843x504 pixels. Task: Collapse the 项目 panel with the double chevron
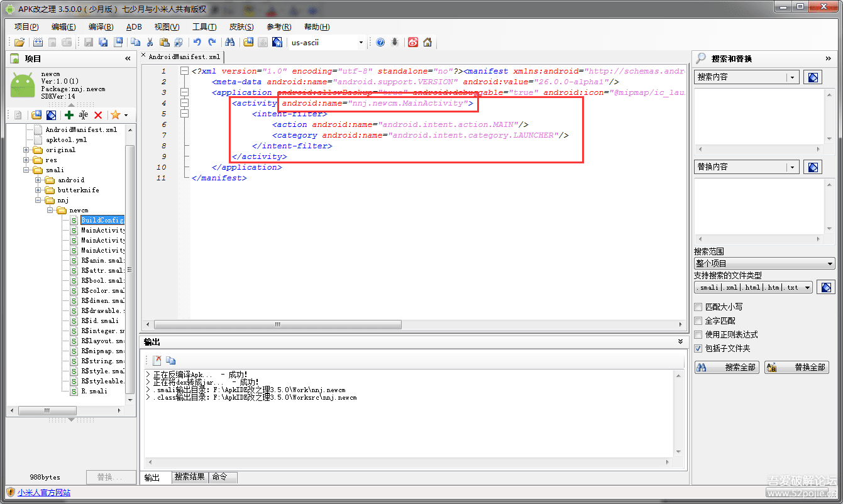tap(128, 58)
